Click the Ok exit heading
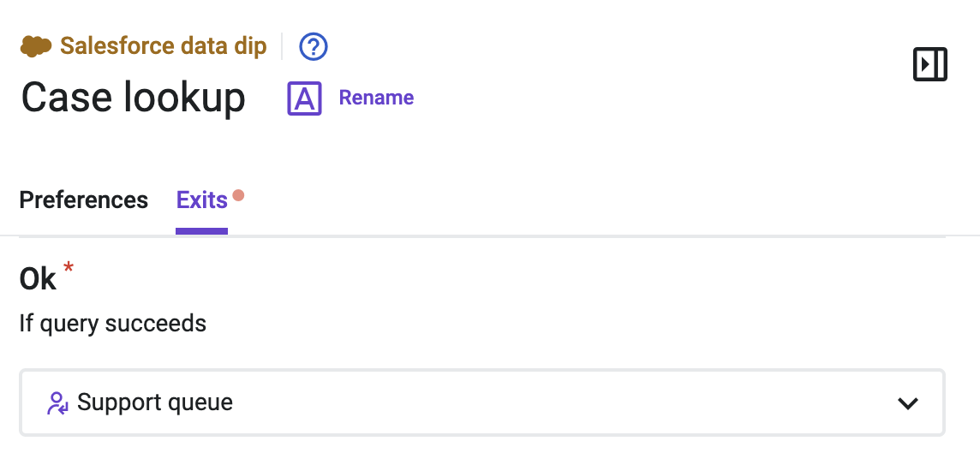The image size is (980, 459). pos(38,278)
